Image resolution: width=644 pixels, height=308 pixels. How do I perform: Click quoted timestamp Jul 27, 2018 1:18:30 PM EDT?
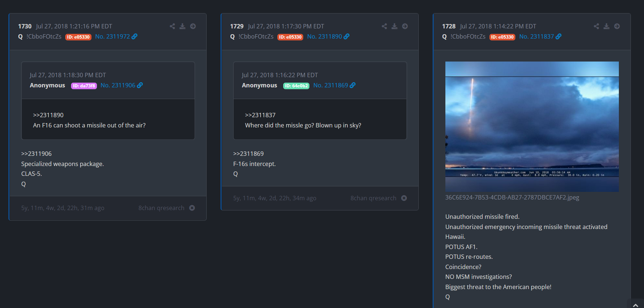68,75
